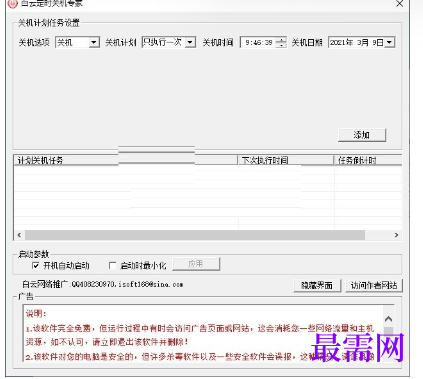Click the 访问作者网站 button
This screenshot has width=423, height=379.
[x=374, y=285]
